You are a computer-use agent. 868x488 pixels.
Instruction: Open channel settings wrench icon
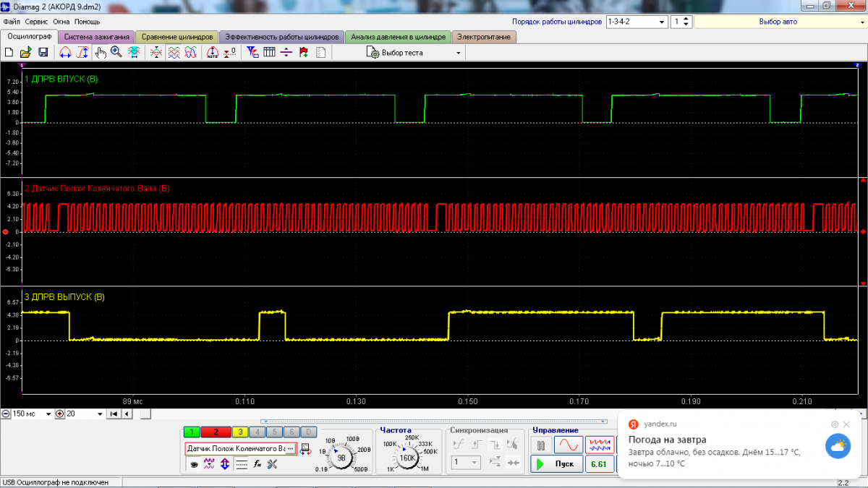tap(272, 465)
